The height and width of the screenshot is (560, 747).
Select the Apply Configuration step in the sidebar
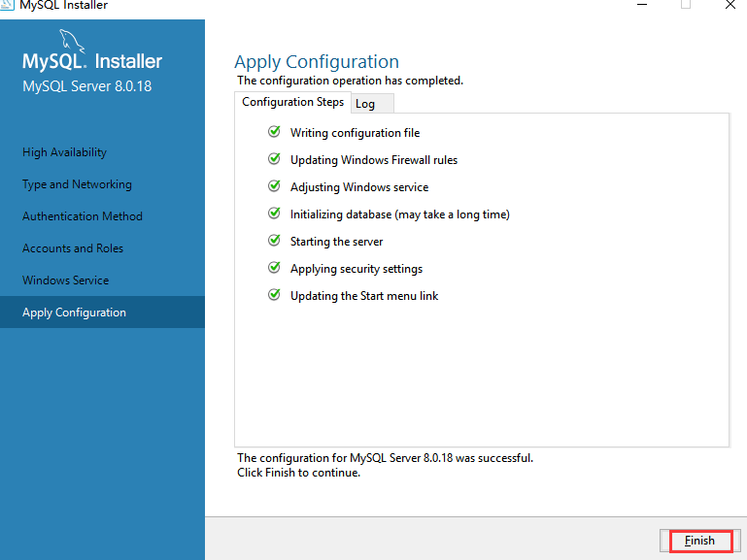tap(102, 313)
